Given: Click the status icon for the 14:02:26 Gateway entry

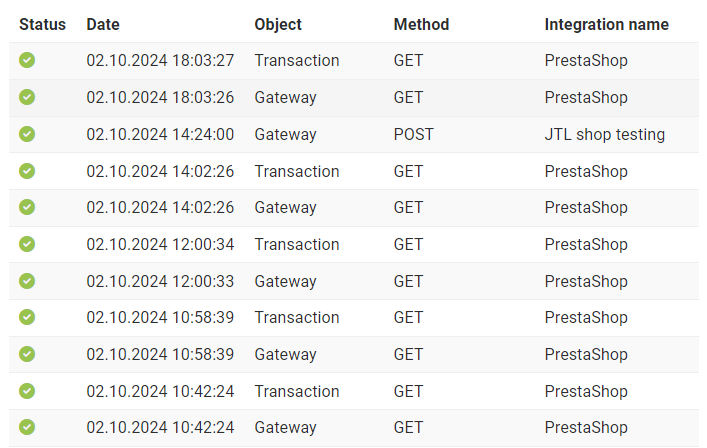Looking at the screenshot, I should (x=27, y=207).
